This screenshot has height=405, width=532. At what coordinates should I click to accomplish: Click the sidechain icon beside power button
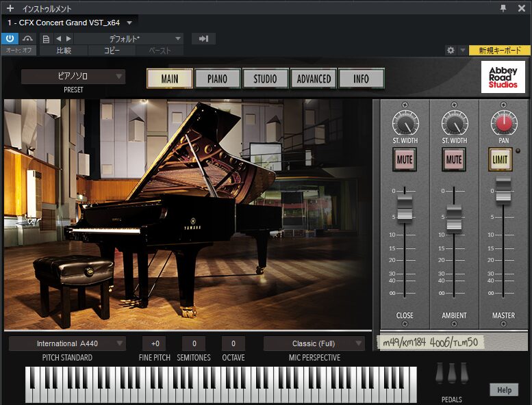tap(27, 38)
